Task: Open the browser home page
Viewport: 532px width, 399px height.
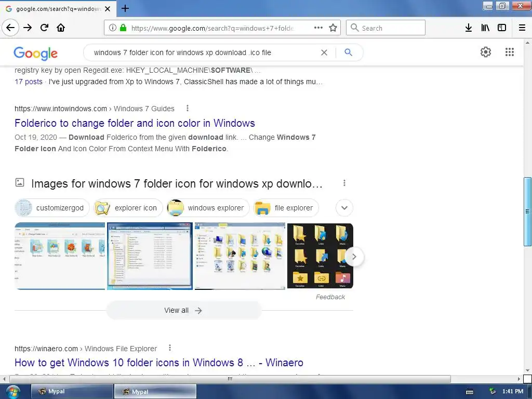Action: (61, 28)
